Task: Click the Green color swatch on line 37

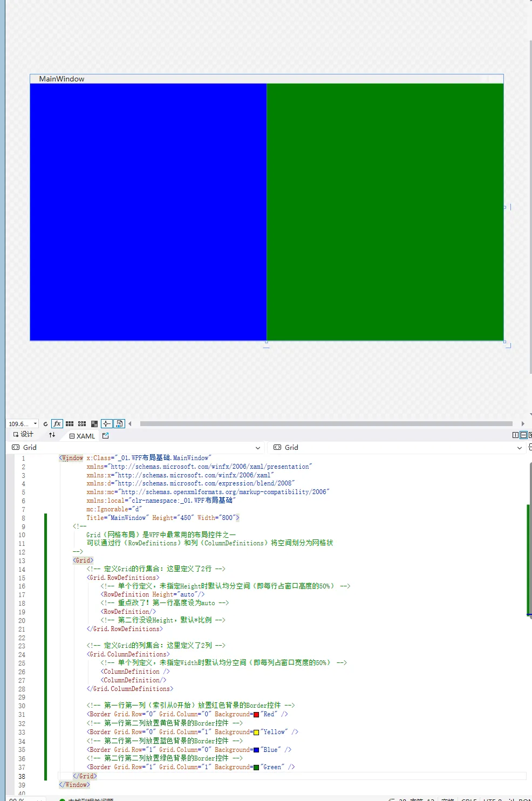Action: tap(256, 768)
